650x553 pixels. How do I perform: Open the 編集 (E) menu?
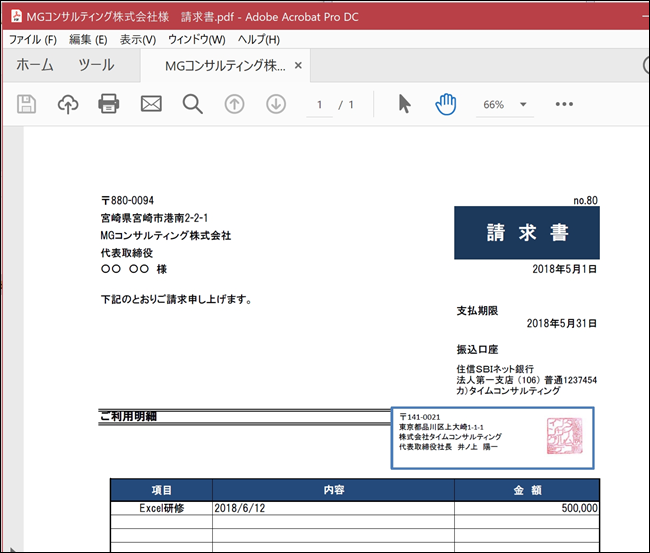[88, 40]
